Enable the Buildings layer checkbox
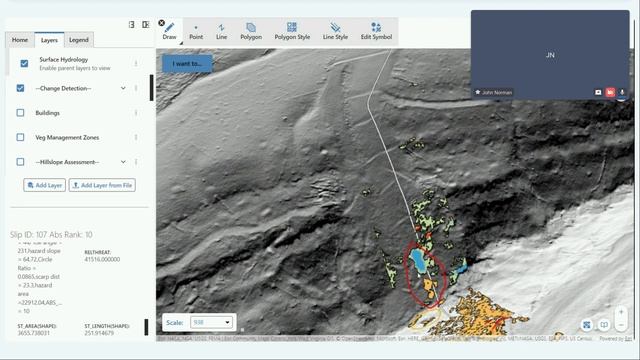Viewport: 640px width, 360px height. 20,113
